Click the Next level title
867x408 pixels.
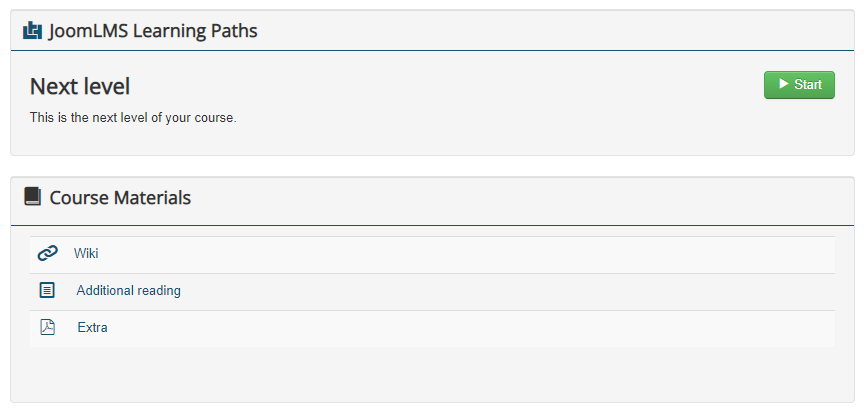point(80,86)
